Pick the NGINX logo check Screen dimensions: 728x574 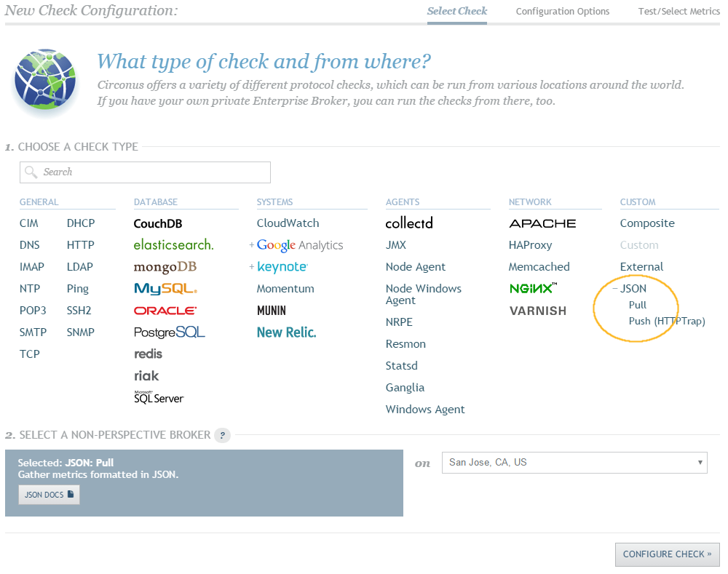(533, 289)
